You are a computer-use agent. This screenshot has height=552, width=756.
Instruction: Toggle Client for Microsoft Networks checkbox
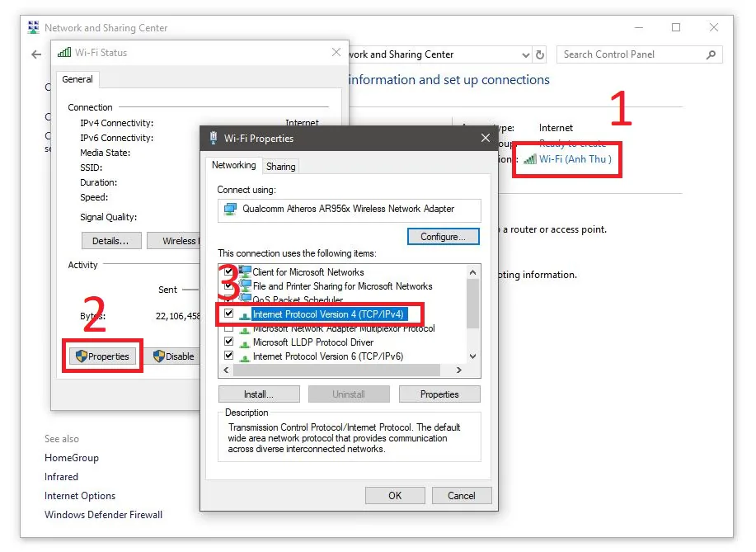click(x=229, y=271)
